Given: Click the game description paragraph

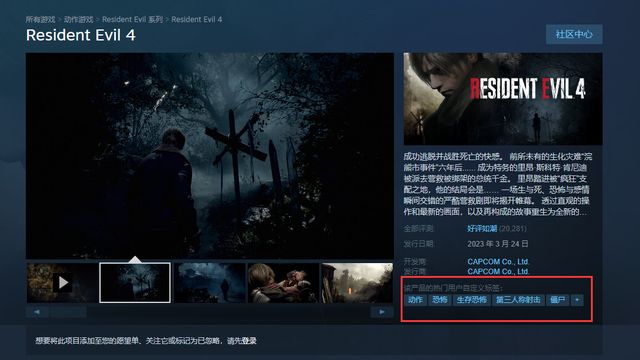Looking at the screenshot, I should tap(498, 184).
